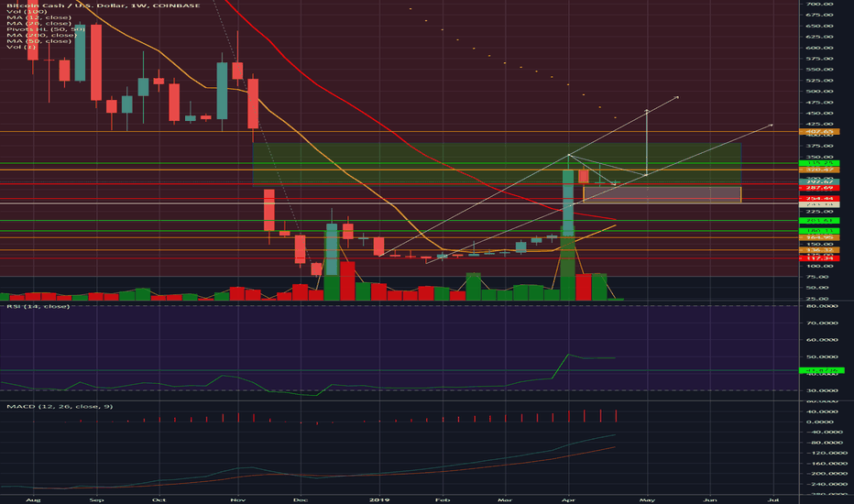The height and width of the screenshot is (504, 854).
Task: Click the 136.32 orange price label
Action: (x=819, y=250)
